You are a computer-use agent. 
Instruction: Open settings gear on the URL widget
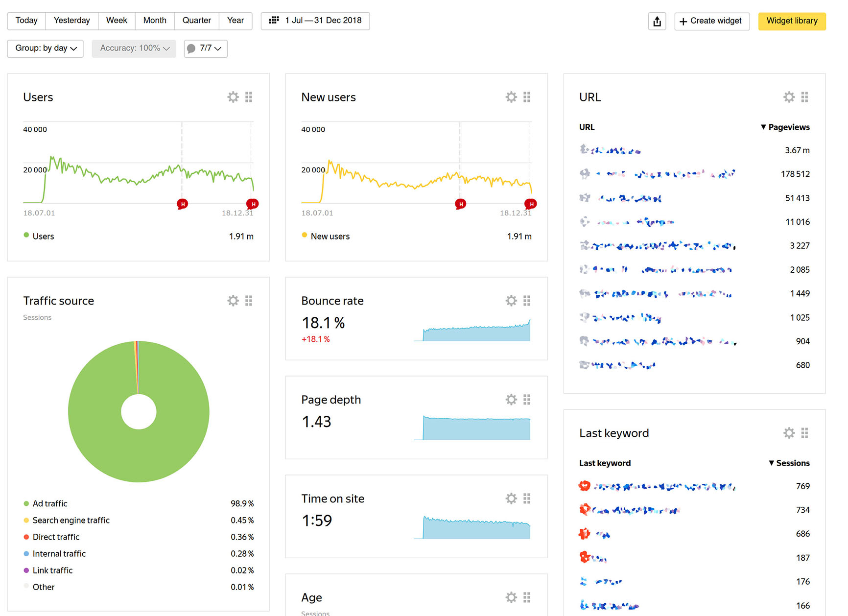coord(789,96)
